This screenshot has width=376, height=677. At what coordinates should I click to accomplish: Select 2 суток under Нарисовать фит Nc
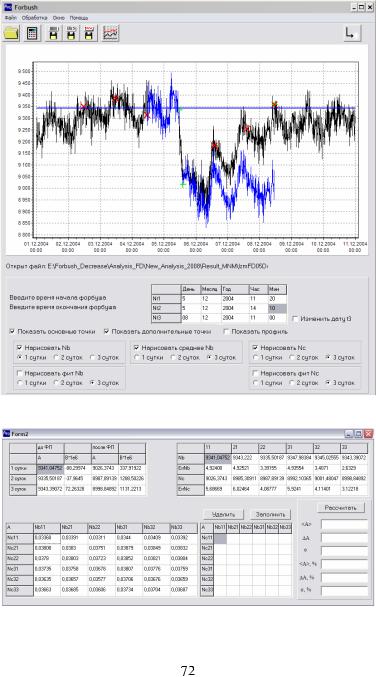point(292,383)
